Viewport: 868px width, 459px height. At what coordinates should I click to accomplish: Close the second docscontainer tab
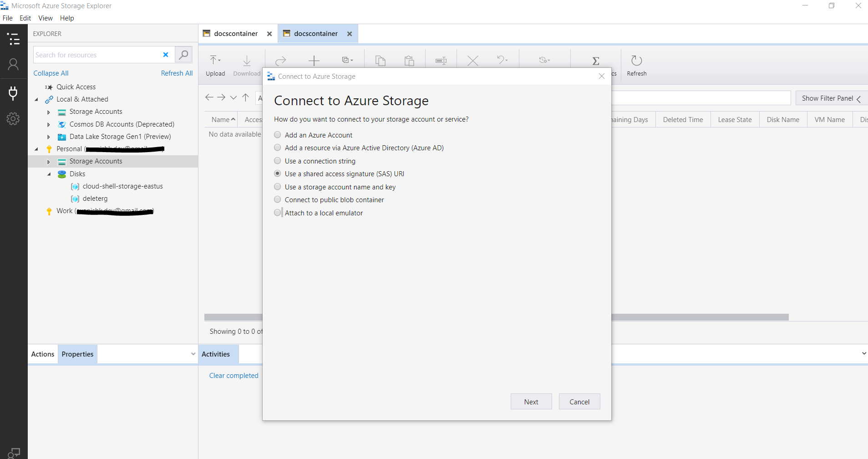[x=350, y=34]
